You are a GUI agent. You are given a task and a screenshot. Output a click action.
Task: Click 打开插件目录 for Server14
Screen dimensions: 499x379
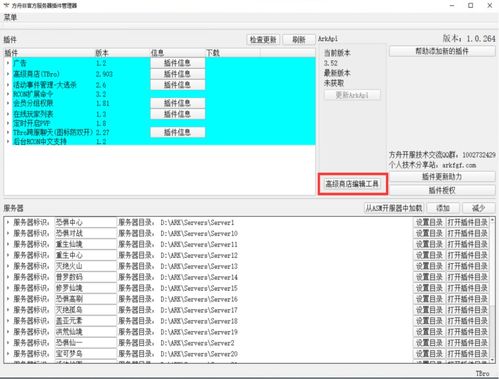click(x=467, y=277)
